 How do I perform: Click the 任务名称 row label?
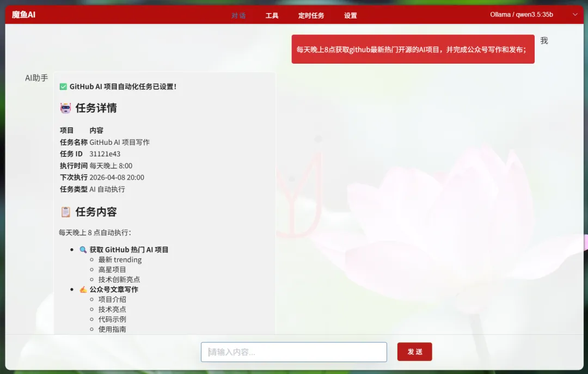click(x=73, y=142)
